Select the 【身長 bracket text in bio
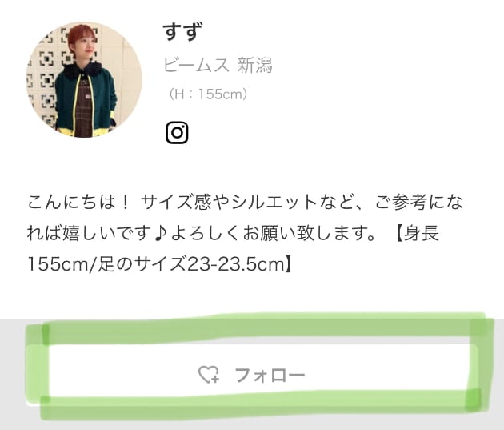Screen dimensions: 504x430 tap(416, 233)
